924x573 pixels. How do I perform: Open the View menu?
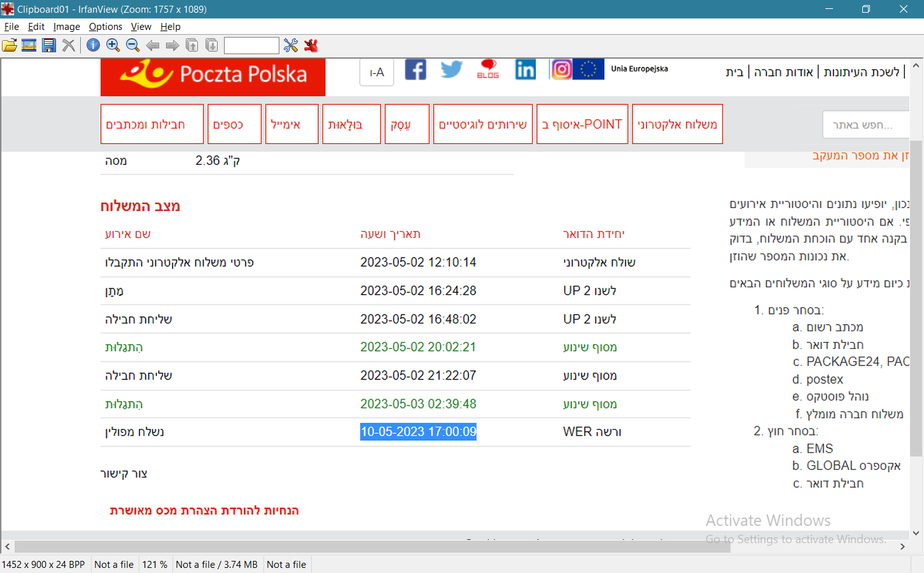coord(141,27)
